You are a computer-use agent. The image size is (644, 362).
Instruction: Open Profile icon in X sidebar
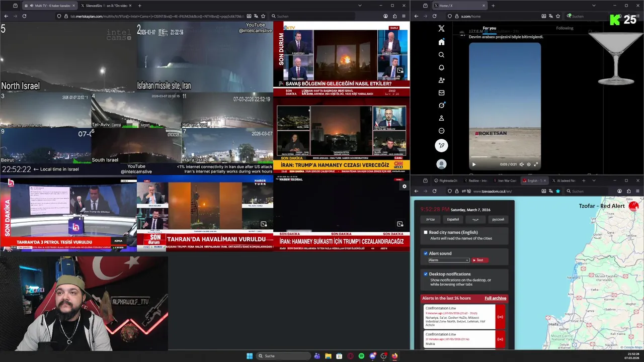441,118
